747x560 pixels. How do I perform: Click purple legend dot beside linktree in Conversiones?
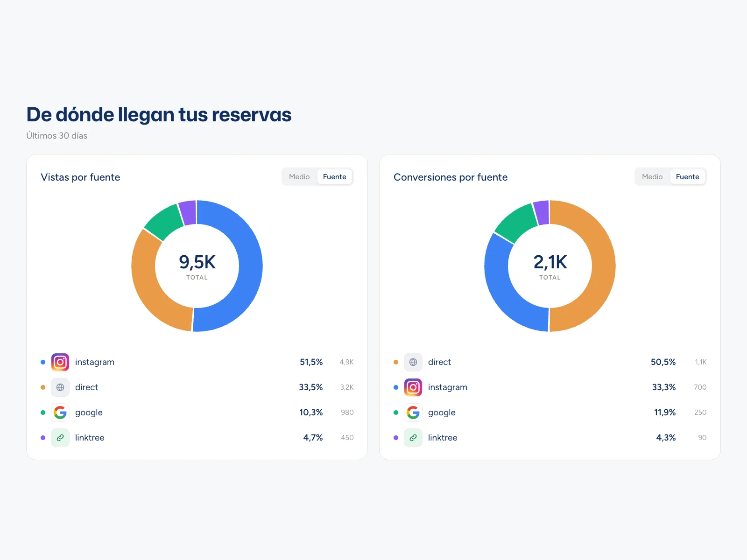click(x=396, y=438)
